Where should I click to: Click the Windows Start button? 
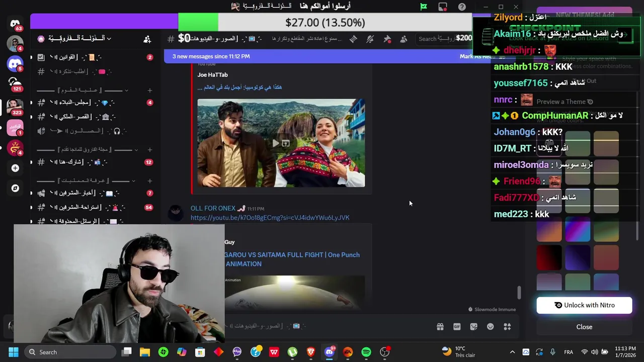click(14, 352)
